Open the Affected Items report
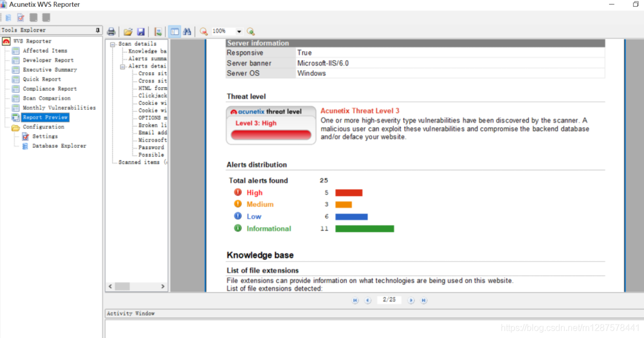 45,51
